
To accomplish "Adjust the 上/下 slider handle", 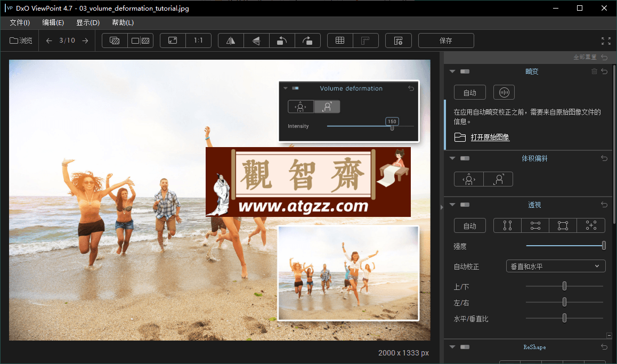I will pyautogui.click(x=564, y=286).
